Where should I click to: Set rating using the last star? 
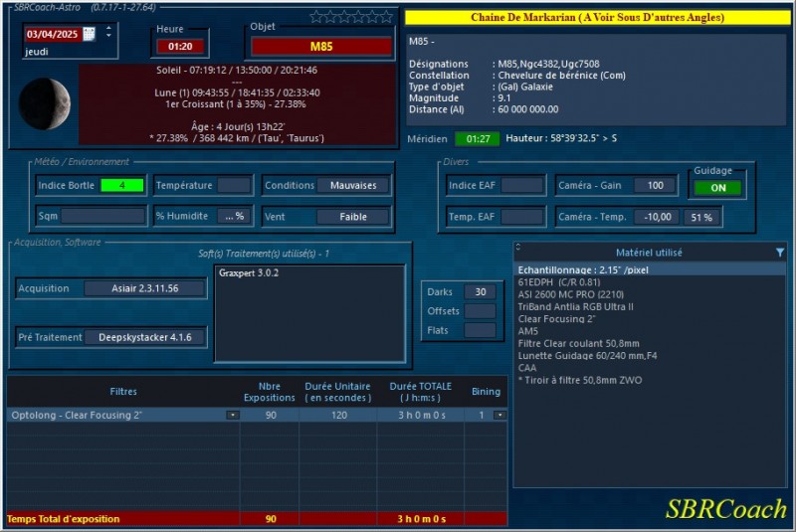[x=386, y=17]
